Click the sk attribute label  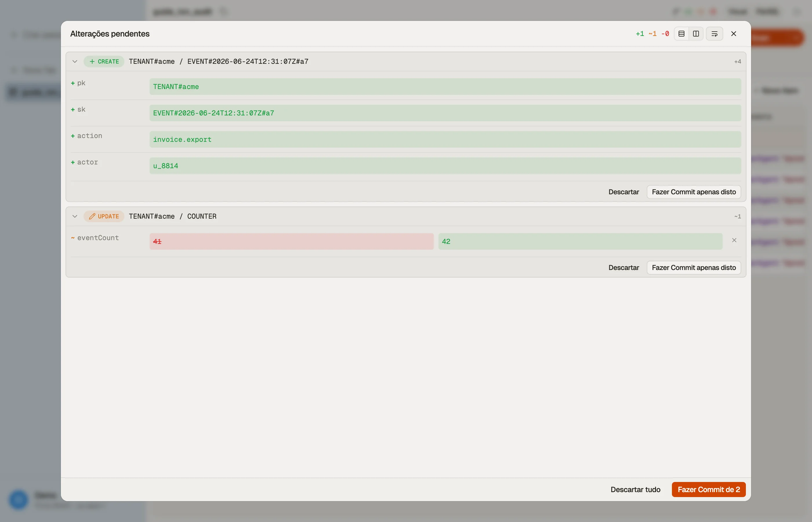pyautogui.click(x=81, y=110)
